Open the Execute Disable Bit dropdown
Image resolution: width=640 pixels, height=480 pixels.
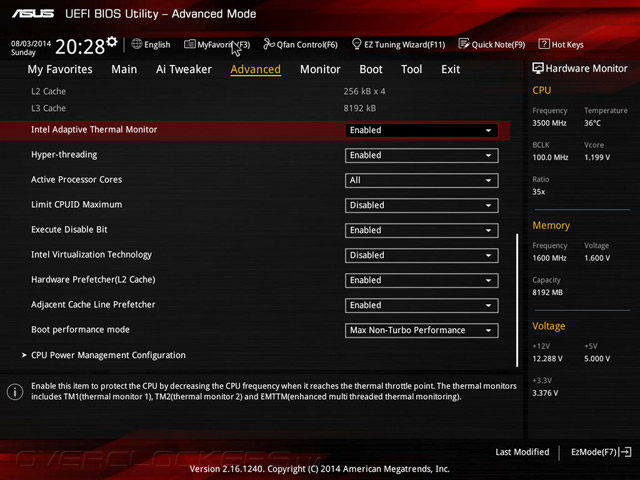[x=422, y=230]
